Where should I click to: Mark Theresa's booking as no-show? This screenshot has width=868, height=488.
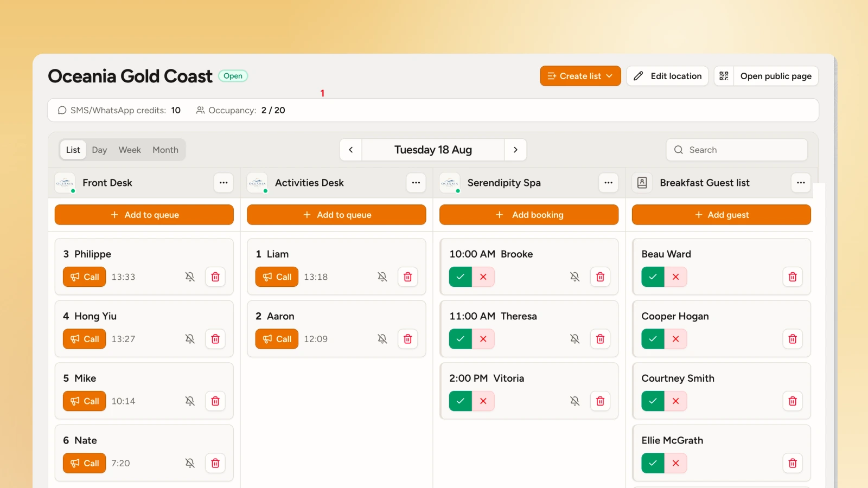coord(483,339)
